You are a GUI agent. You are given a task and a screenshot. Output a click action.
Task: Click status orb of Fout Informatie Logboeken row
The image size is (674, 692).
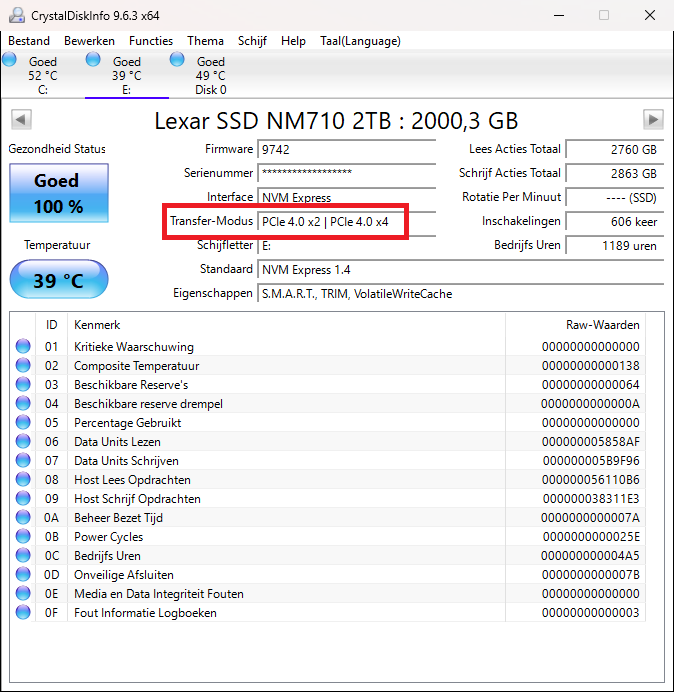(23, 612)
